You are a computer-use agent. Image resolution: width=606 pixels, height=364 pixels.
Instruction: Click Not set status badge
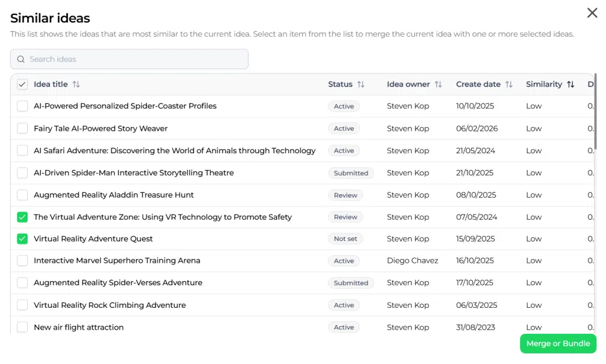[346, 239]
